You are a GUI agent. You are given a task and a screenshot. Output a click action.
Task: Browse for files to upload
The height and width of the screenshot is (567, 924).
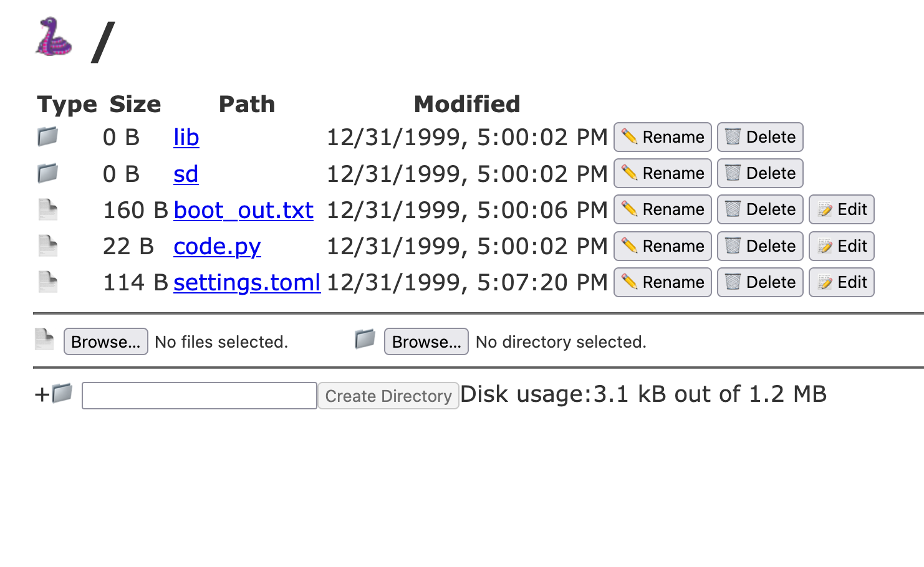pos(105,341)
